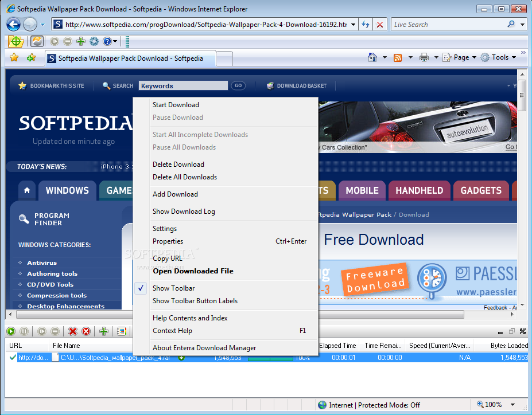Viewport: 532px width, 415px height.
Task: Click inside the address bar URL
Action: point(206,25)
